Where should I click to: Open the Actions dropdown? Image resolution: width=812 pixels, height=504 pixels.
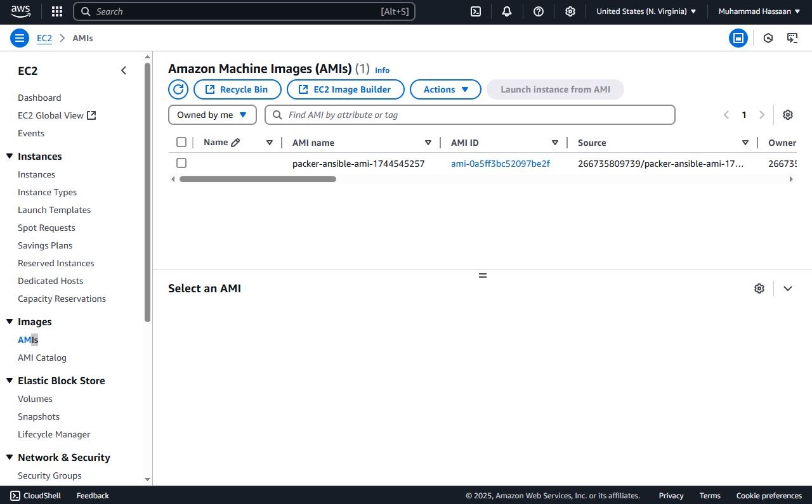point(445,89)
